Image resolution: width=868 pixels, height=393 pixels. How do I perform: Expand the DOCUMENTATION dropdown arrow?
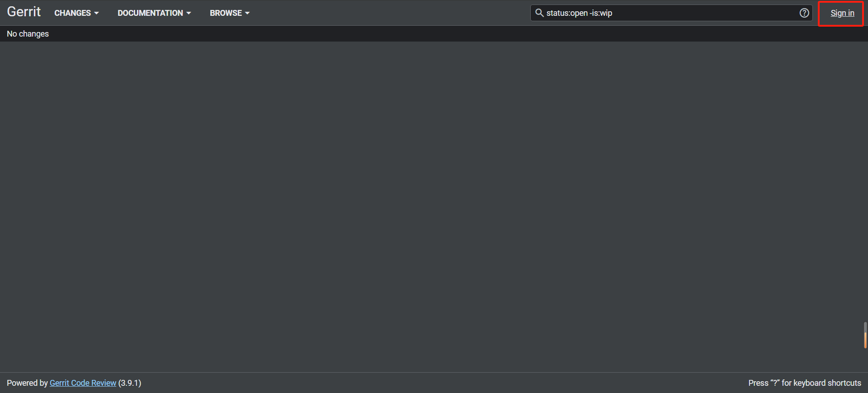189,14
